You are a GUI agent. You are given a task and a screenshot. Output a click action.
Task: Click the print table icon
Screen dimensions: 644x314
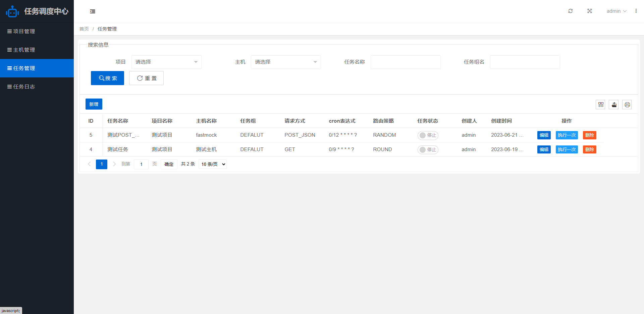tap(627, 105)
